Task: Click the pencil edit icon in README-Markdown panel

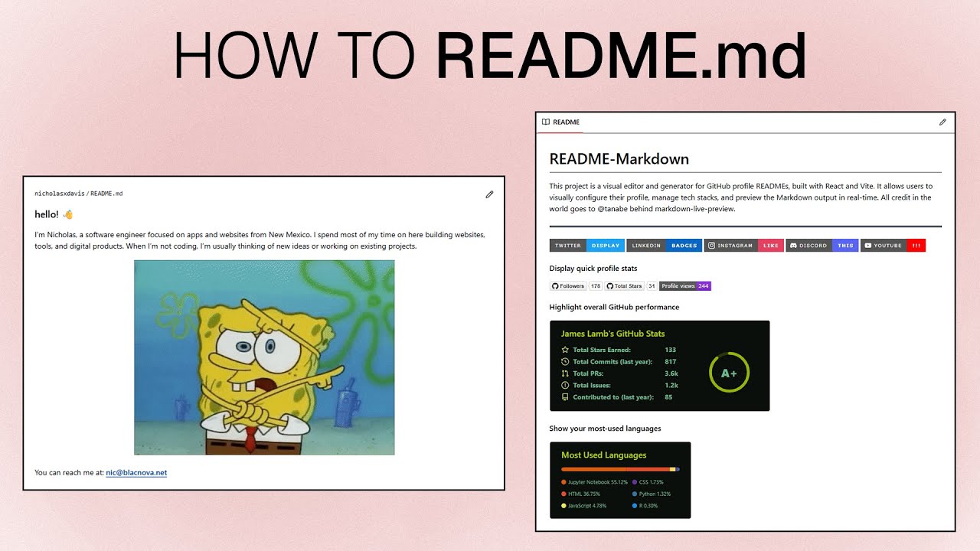Action: (942, 122)
